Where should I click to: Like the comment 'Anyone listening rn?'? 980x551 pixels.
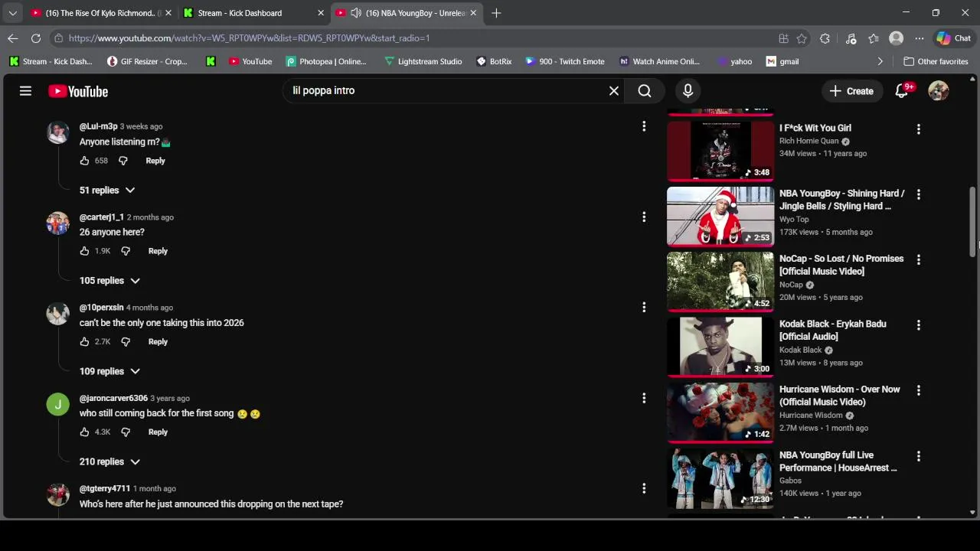point(84,161)
